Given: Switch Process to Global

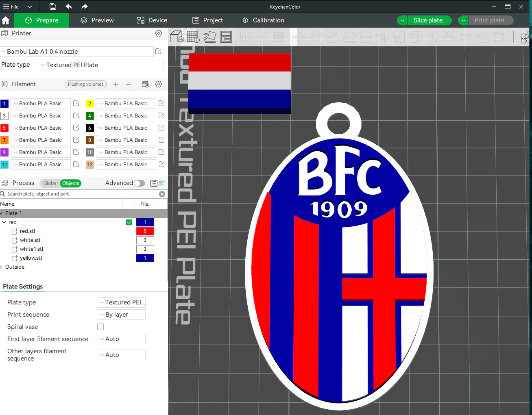Looking at the screenshot, I should 50,183.
